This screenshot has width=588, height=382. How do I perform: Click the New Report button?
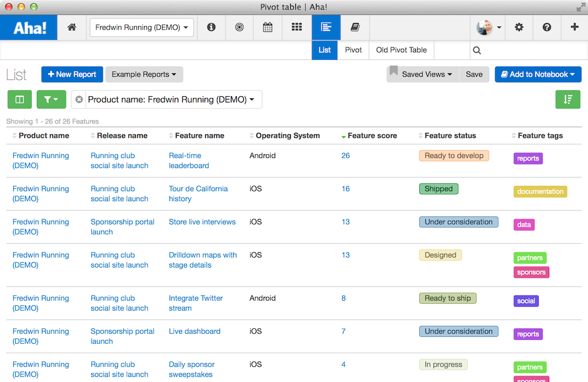coord(72,74)
